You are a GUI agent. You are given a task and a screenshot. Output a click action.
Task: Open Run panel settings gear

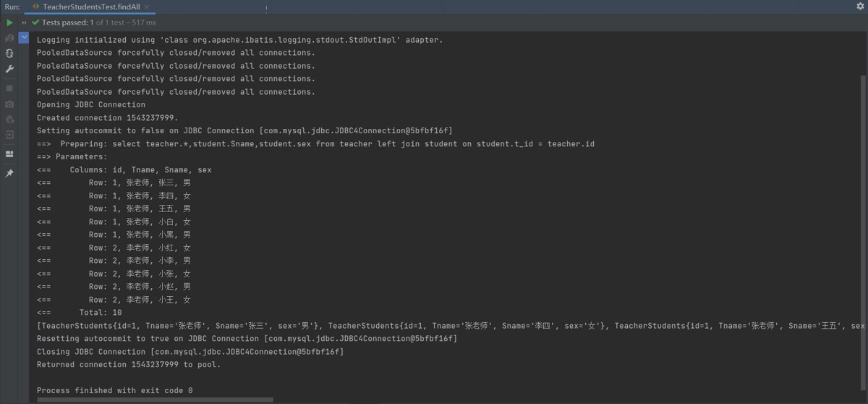pyautogui.click(x=860, y=7)
